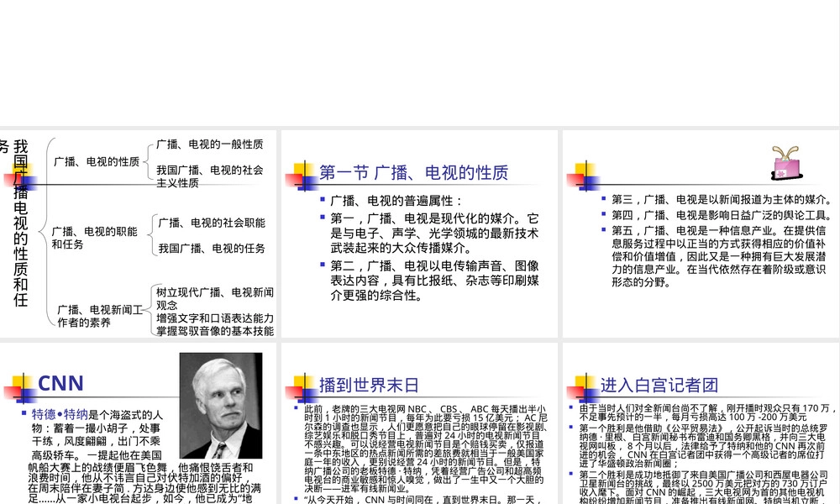Select the node 我国广播、电视的社会主义性质
This screenshot has width=840, height=504.
pyautogui.click(x=209, y=176)
